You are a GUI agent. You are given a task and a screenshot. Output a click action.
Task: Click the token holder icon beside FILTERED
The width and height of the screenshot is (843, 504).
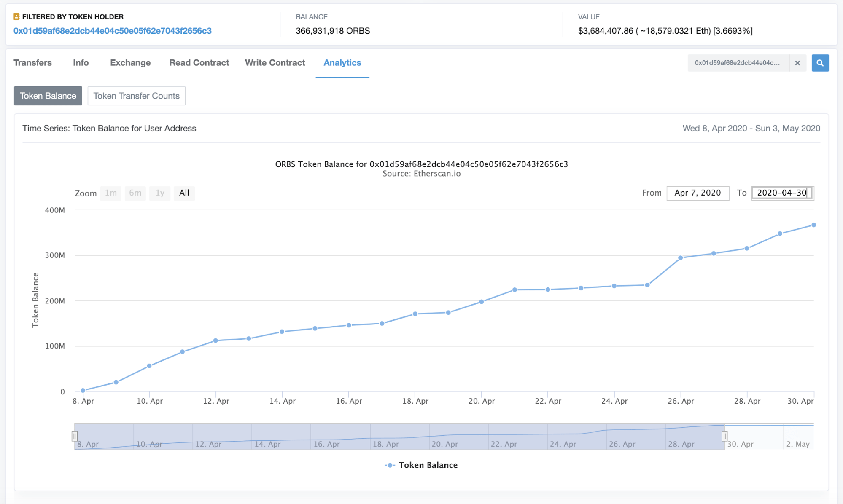(x=16, y=16)
